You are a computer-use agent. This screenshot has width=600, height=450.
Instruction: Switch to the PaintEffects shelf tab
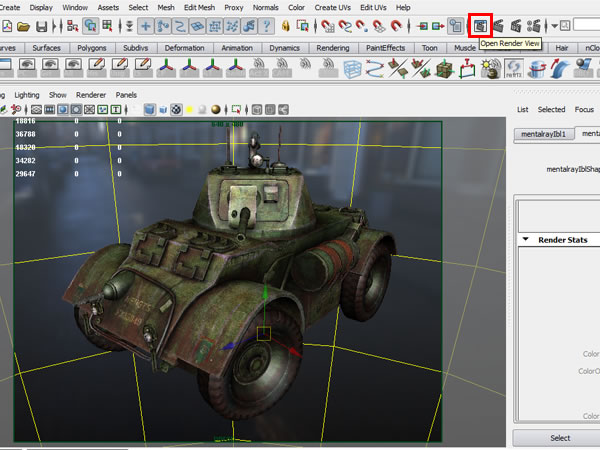[x=385, y=48]
